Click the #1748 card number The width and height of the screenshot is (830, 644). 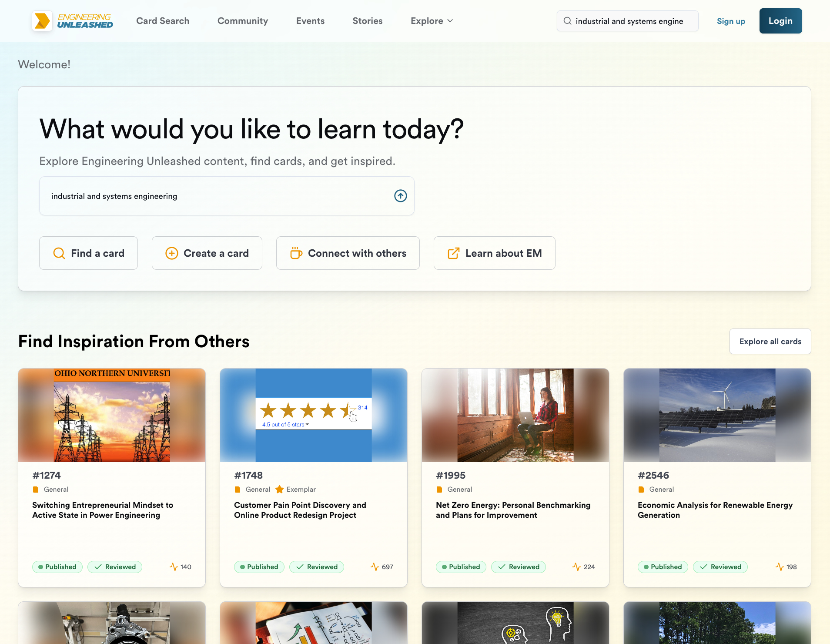pos(248,476)
